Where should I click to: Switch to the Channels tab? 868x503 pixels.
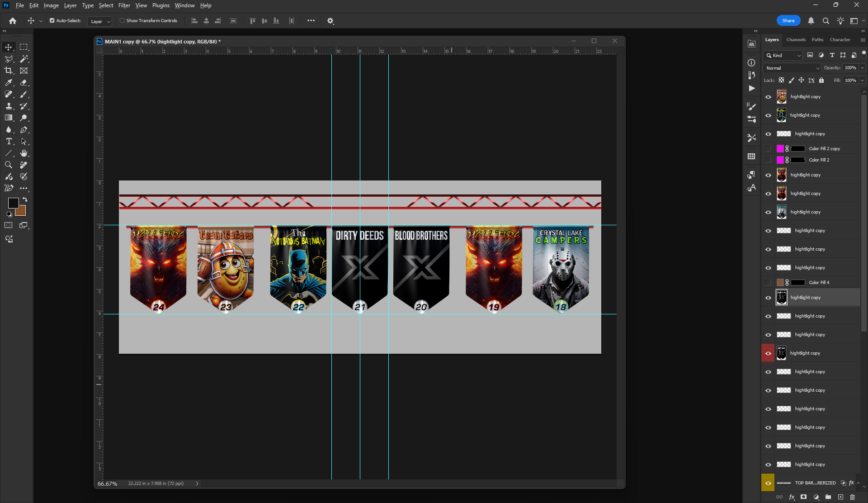(796, 39)
